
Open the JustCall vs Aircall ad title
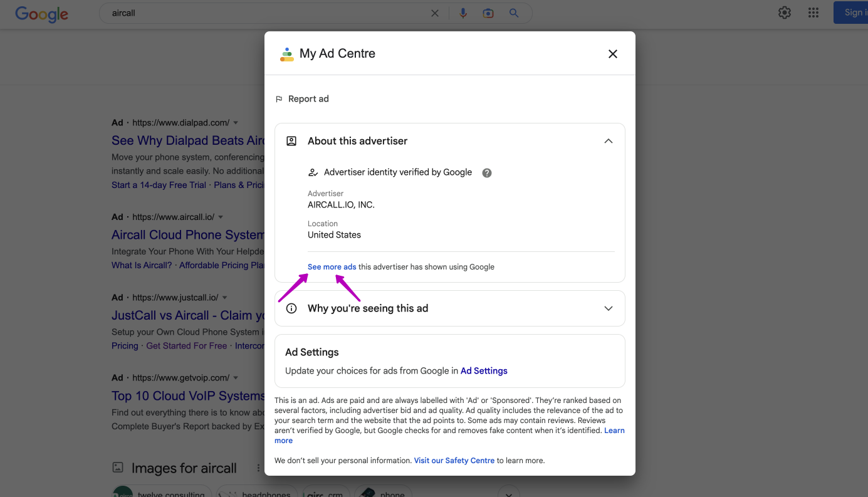[188, 315]
